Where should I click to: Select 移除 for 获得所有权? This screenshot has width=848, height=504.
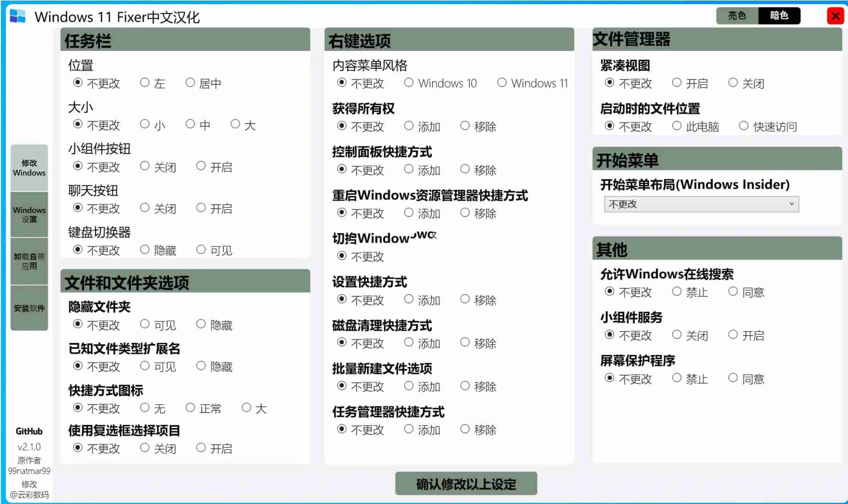pyautogui.click(x=478, y=126)
